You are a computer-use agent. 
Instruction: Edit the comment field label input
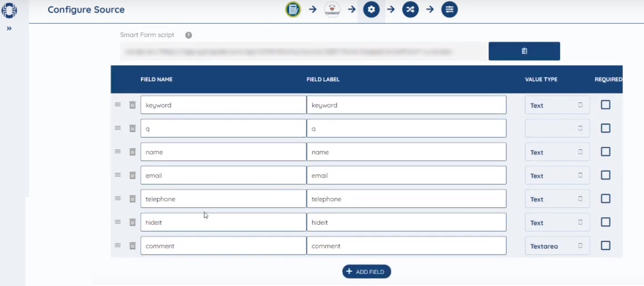(x=407, y=246)
